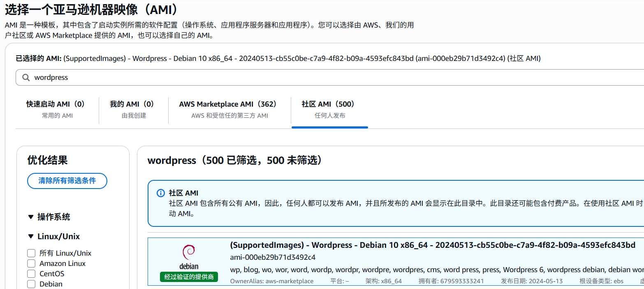The height and width of the screenshot is (289, 644).
Task: Select the Wordpress Debian 10 AMI title
Action: pyautogui.click(x=433, y=245)
